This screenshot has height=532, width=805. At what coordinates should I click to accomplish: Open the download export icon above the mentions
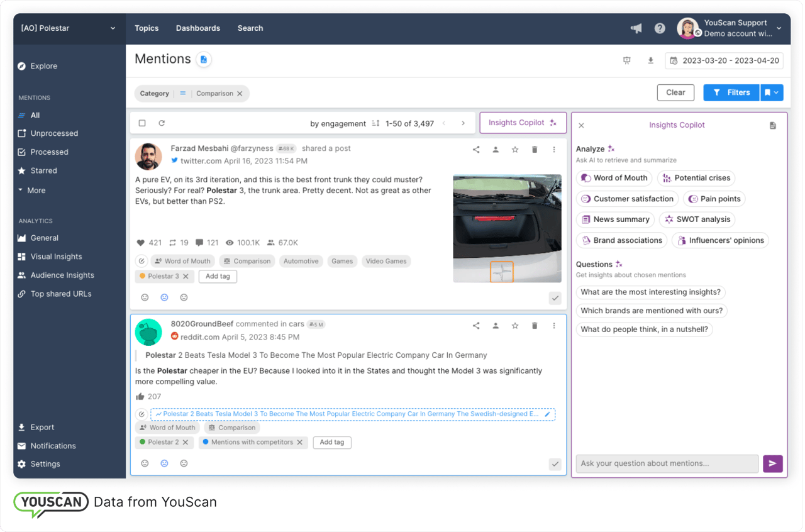coord(650,60)
